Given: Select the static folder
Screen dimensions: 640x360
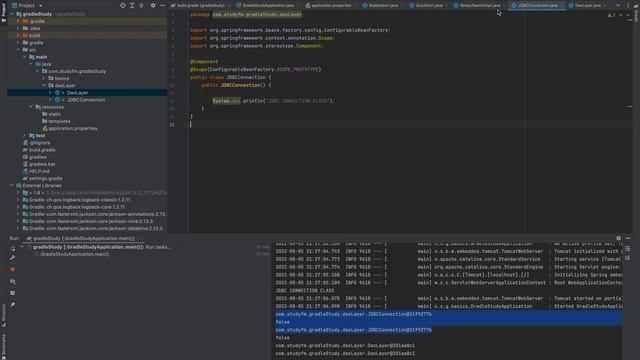Looking at the screenshot, I should (x=54, y=114).
